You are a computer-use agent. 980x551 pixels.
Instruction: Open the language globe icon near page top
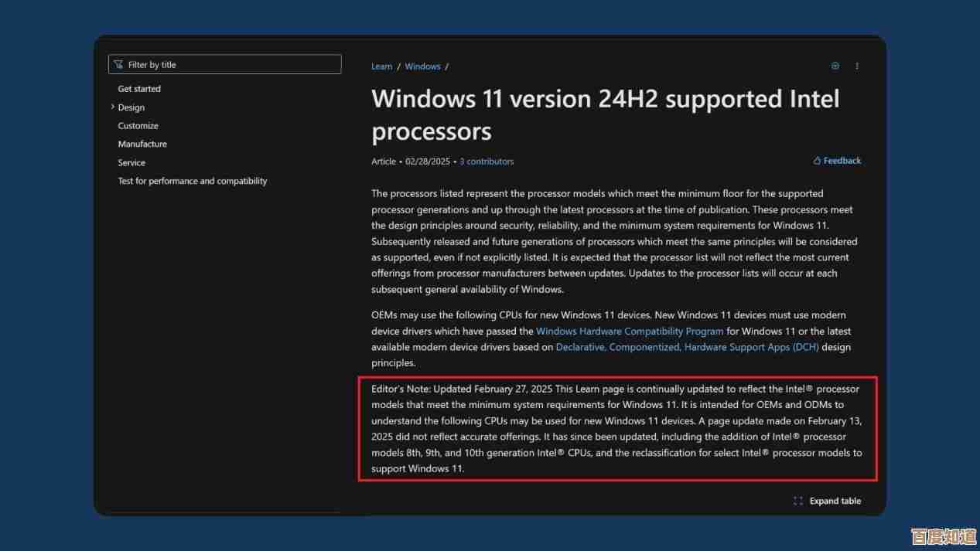tap(835, 66)
